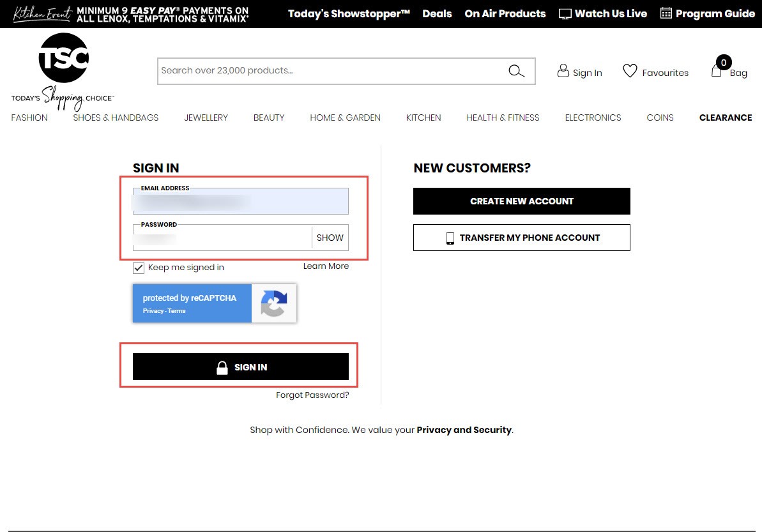The height and width of the screenshot is (532, 762).
Task: Click the Forgot Password? link
Action: point(312,395)
